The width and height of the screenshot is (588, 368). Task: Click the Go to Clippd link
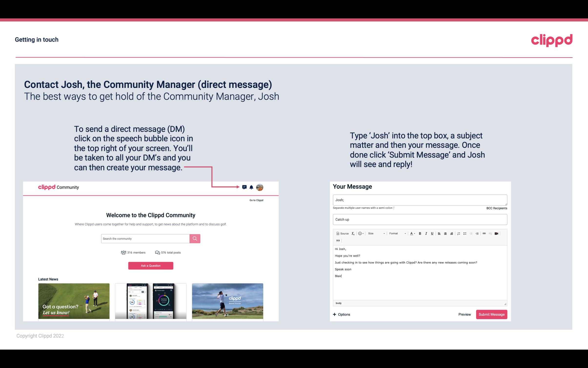tap(256, 200)
